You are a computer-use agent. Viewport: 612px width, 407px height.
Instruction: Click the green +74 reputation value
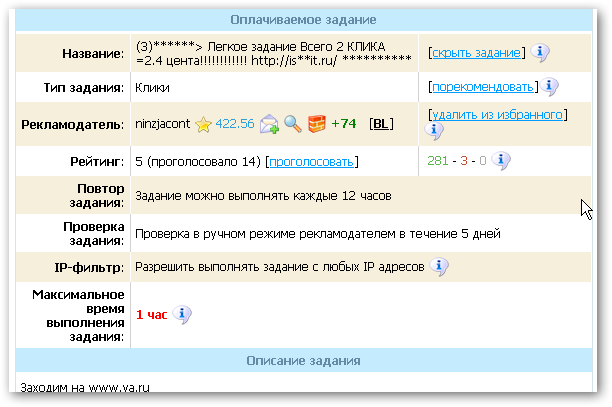point(344,124)
